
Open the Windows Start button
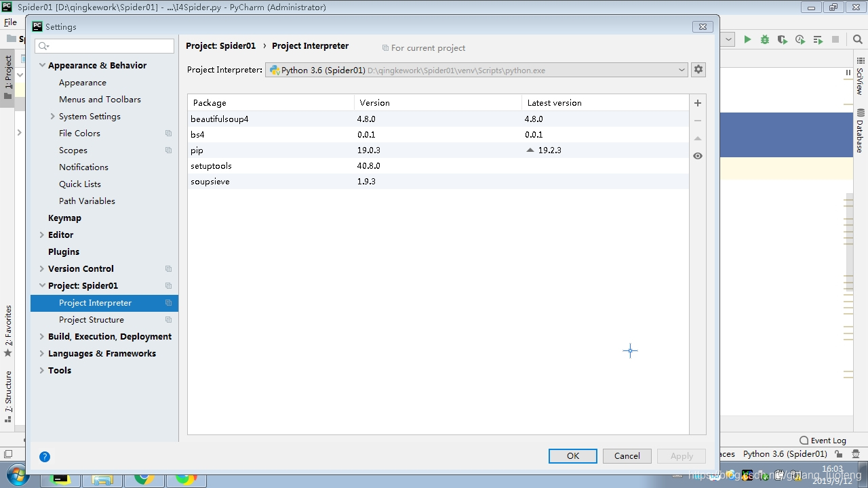coord(17,474)
